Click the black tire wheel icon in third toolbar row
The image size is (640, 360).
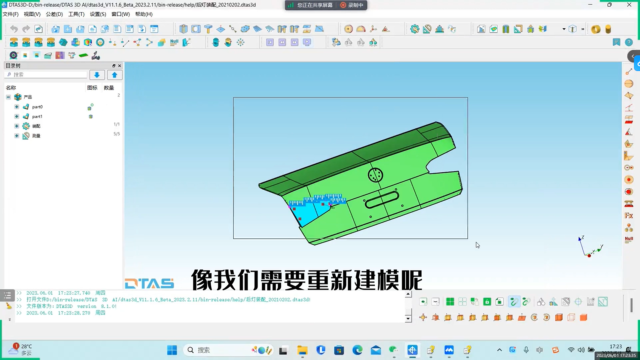coord(13,55)
